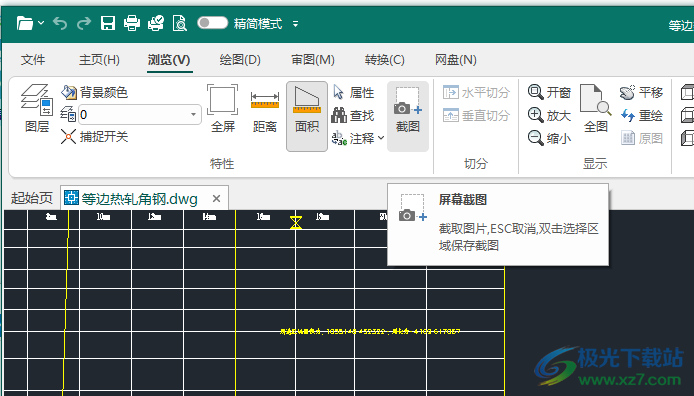This screenshot has width=694, height=396.
Task: Open the layer combo box showing 0
Action: [140, 115]
